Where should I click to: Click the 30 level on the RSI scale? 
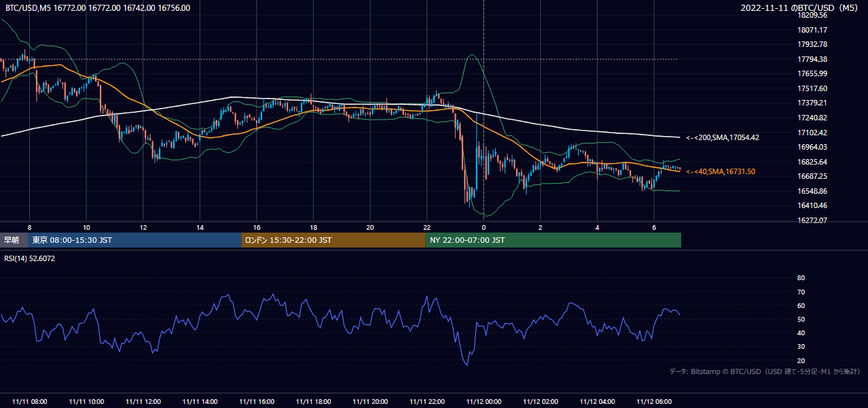801,347
